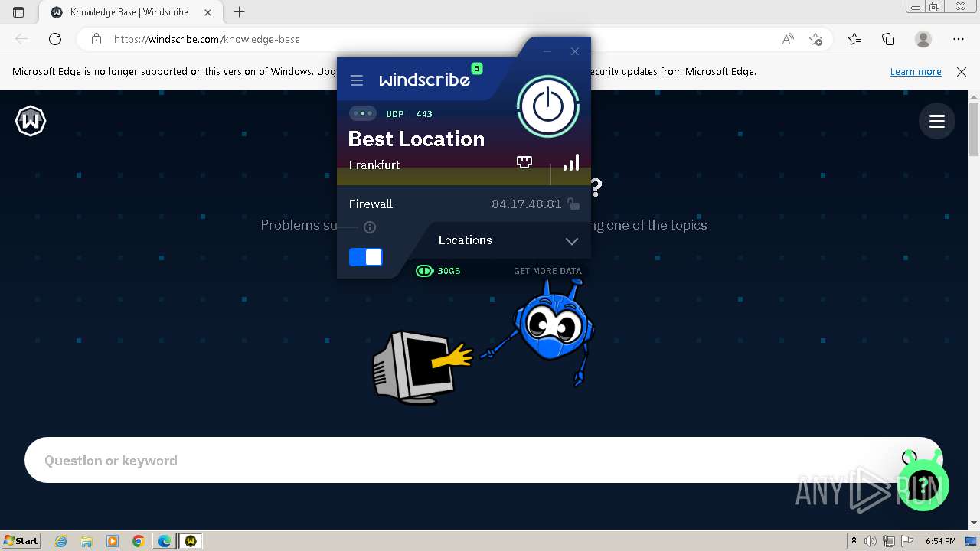Open the Favorites list

click(854, 39)
